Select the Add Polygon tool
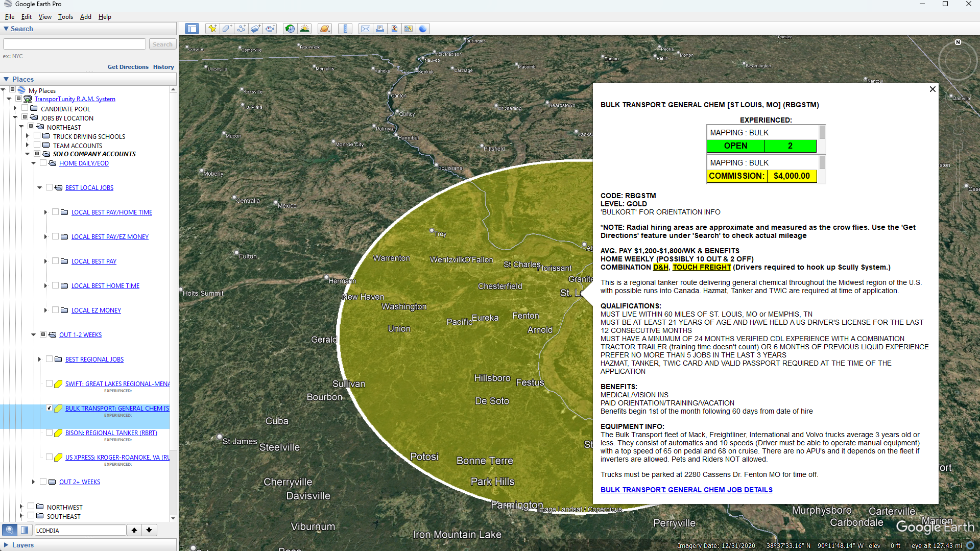Image resolution: width=980 pixels, height=551 pixels. pyautogui.click(x=227, y=29)
